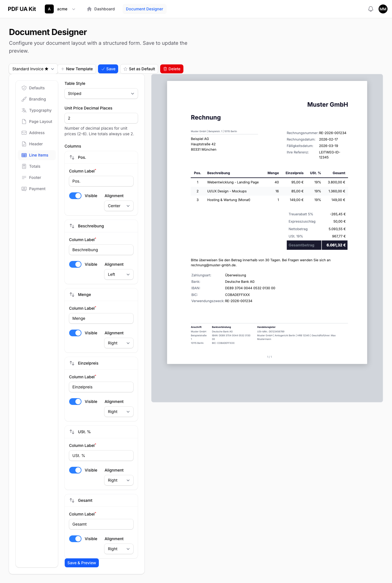Open Einzelpreis alignment Right dropdown

[x=119, y=412]
